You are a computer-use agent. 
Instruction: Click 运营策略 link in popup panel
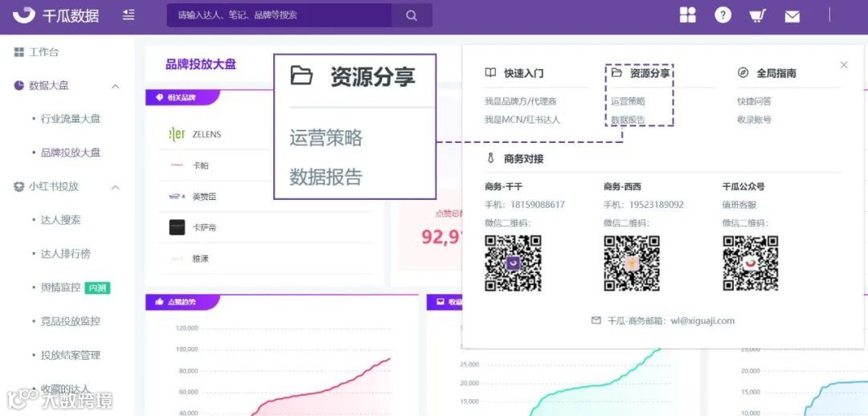point(628,101)
